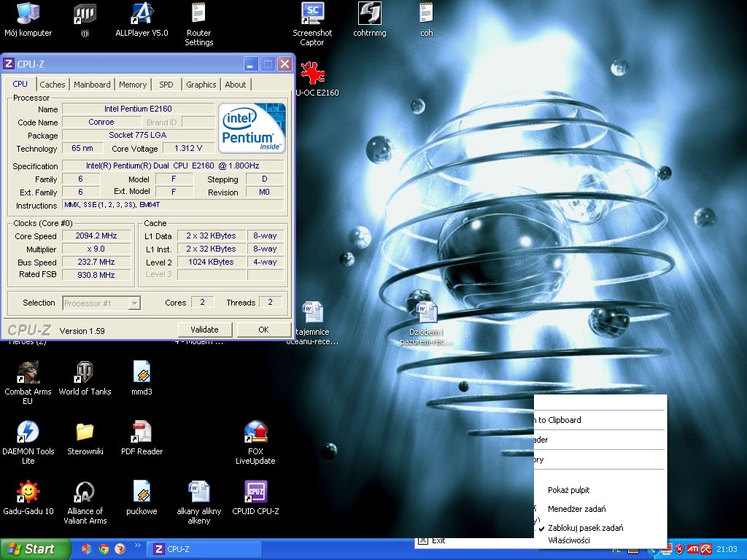Launch Combat Arms EU desktop icon
The width and height of the screenshot is (747, 560).
tap(28, 373)
